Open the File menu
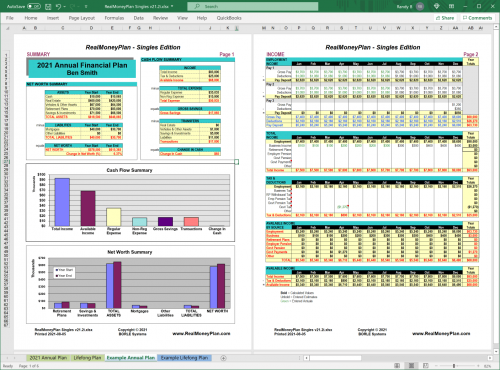Screen dimensions: 500x370 pyautogui.click(x=10, y=18)
